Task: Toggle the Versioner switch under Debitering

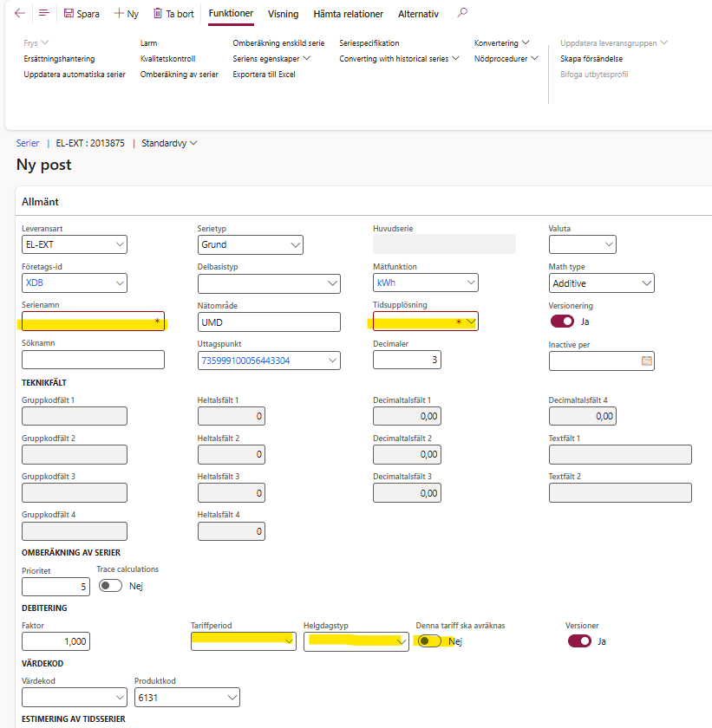Action: (x=579, y=641)
